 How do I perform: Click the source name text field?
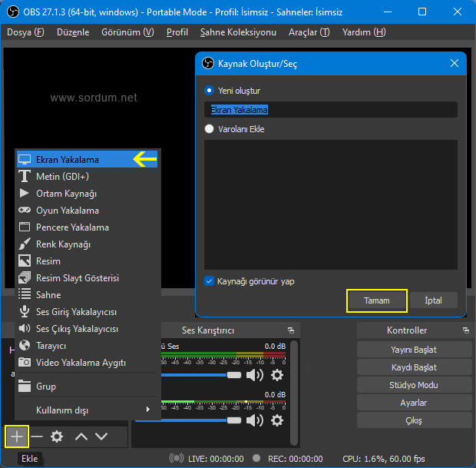click(330, 110)
